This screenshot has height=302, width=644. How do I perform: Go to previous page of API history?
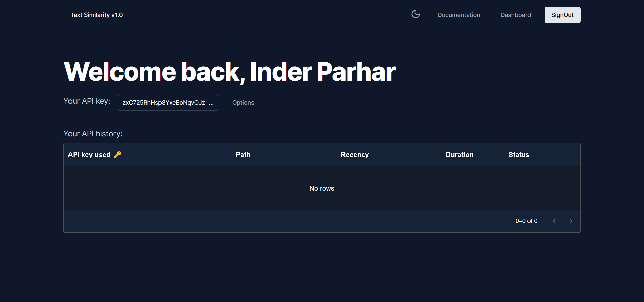[554, 221]
